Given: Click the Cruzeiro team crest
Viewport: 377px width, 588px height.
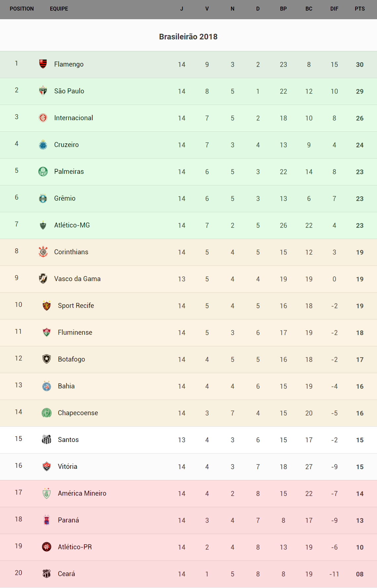Looking at the screenshot, I should (43, 144).
